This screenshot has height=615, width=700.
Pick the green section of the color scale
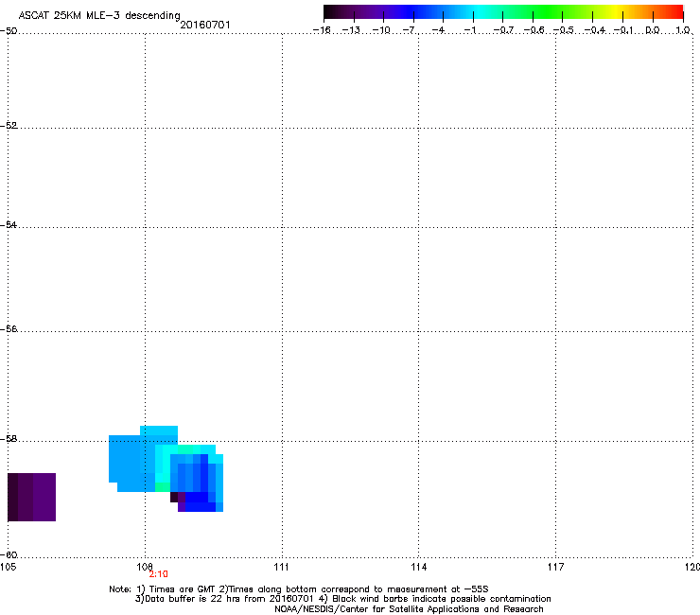click(547, 11)
